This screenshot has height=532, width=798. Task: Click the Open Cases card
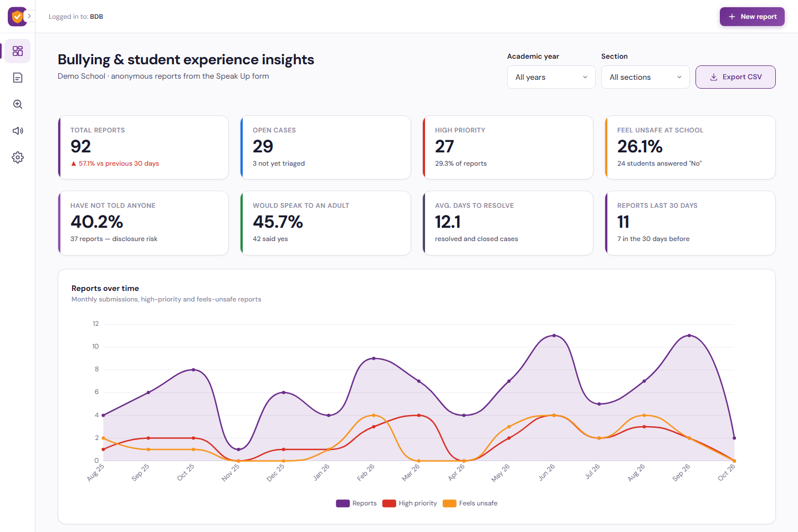point(326,147)
